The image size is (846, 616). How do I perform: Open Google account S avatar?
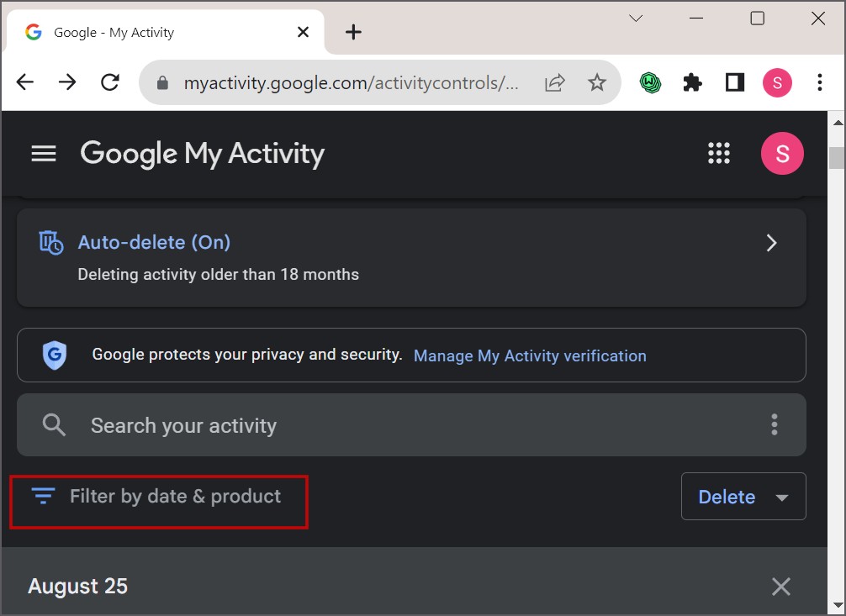click(782, 153)
